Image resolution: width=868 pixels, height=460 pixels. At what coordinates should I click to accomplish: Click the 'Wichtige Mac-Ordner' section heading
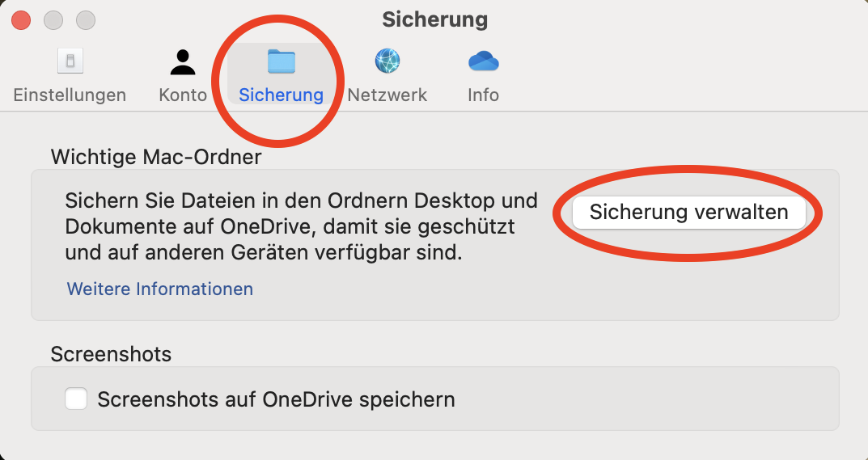coord(156,157)
